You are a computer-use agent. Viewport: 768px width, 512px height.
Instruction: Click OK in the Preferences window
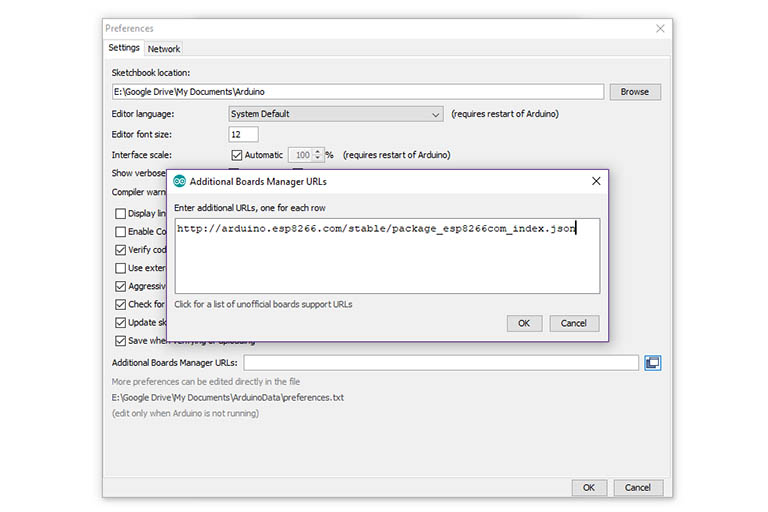(x=589, y=488)
